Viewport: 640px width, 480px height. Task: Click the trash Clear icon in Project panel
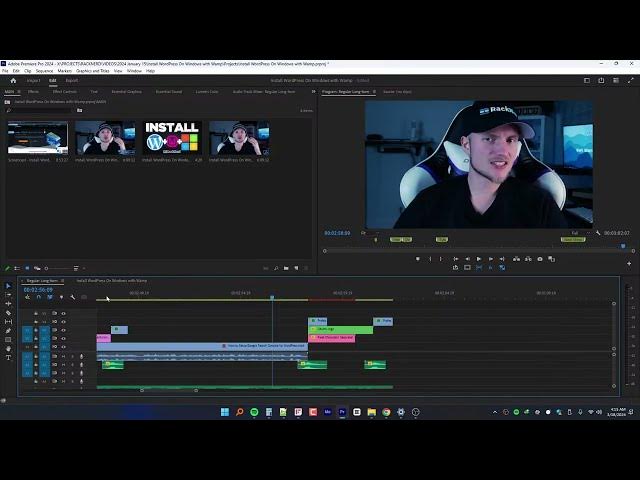306,268
